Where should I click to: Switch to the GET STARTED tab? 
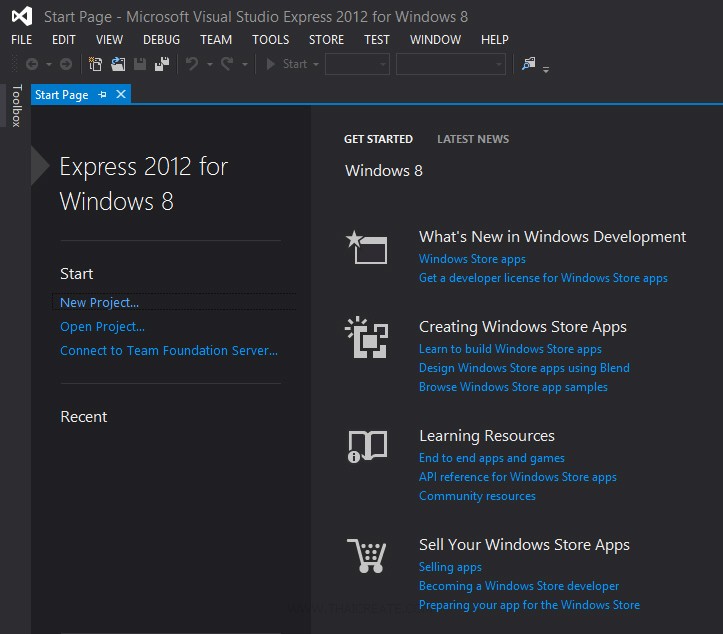click(378, 139)
